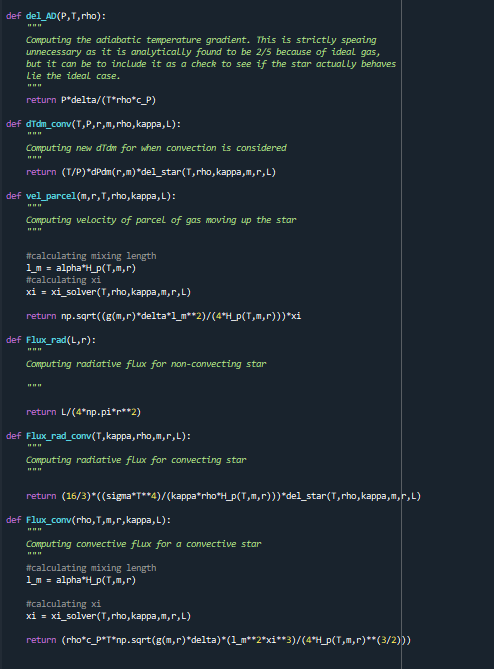Click '#calculating mixing length' comment in Flux_conv
The image size is (494, 669).
point(91,568)
